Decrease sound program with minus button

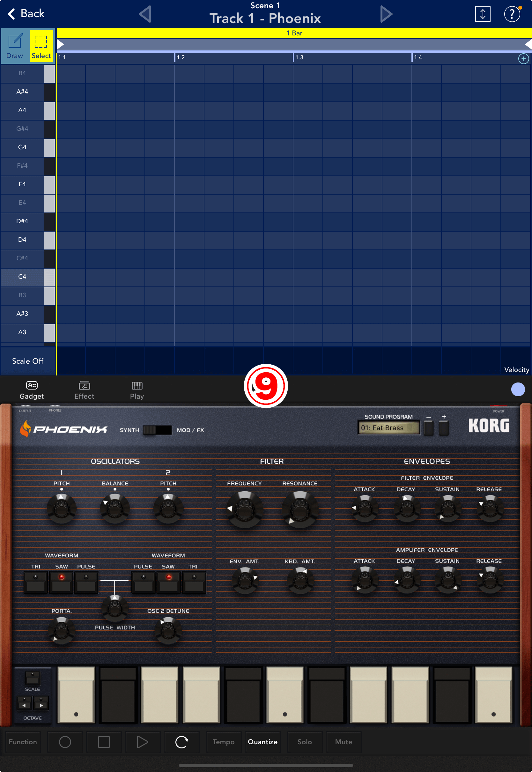tap(429, 427)
